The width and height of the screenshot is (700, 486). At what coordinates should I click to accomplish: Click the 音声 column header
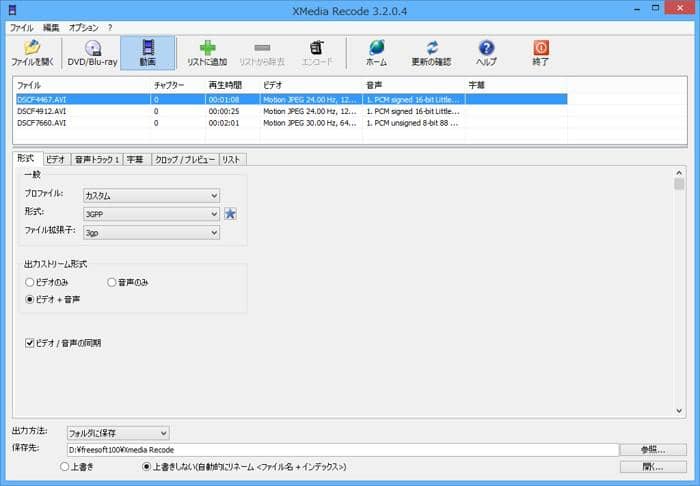[x=414, y=85]
